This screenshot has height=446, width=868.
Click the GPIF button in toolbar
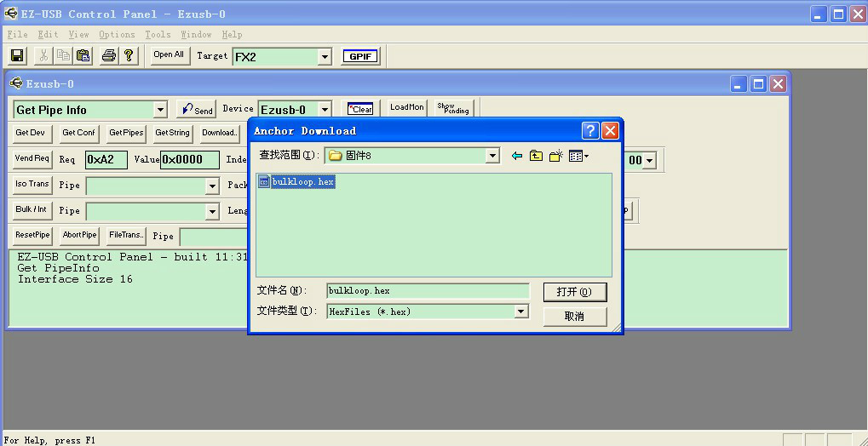360,56
